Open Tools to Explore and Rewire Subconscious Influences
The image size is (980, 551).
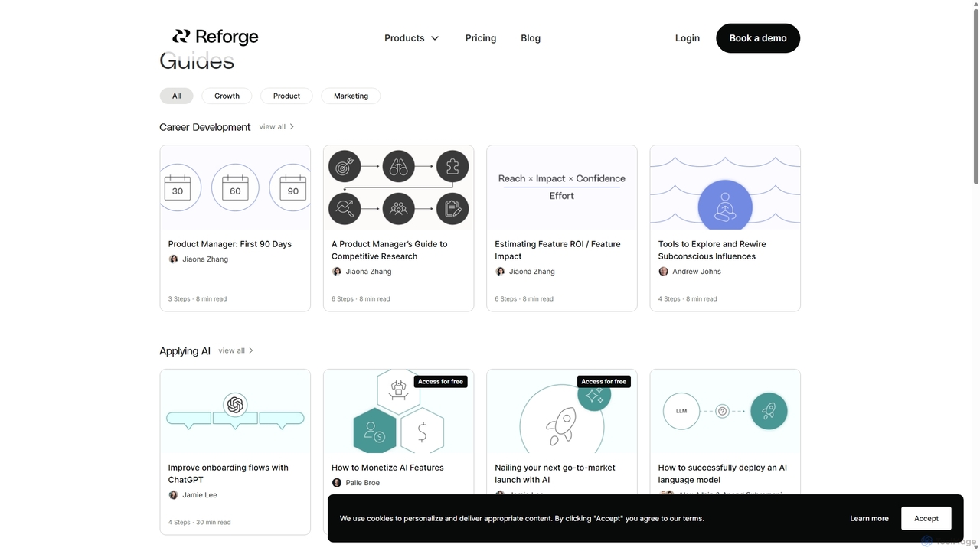[x=712, y=250]
